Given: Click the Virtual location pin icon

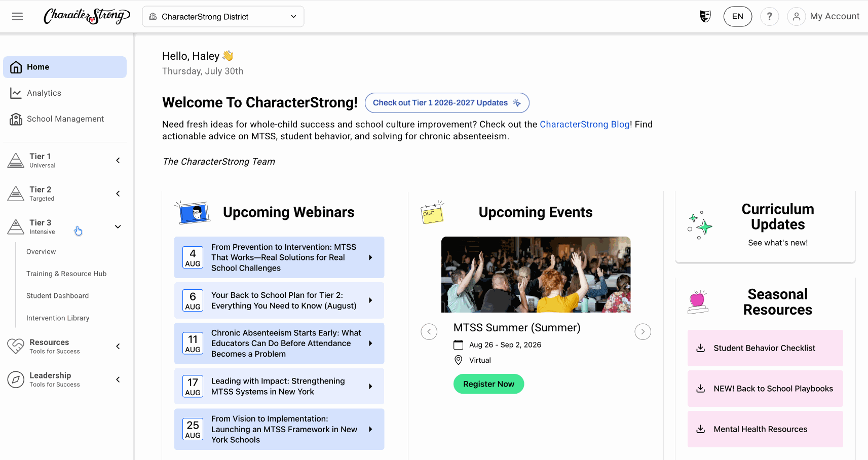Looking at the screenshot, I should click(x=458, y=360).
